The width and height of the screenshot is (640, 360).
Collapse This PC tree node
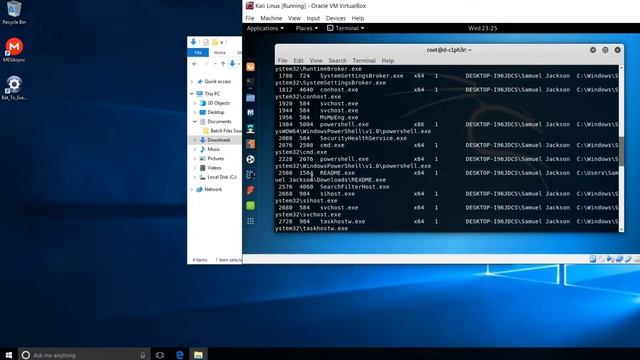(x=192, y=93)
